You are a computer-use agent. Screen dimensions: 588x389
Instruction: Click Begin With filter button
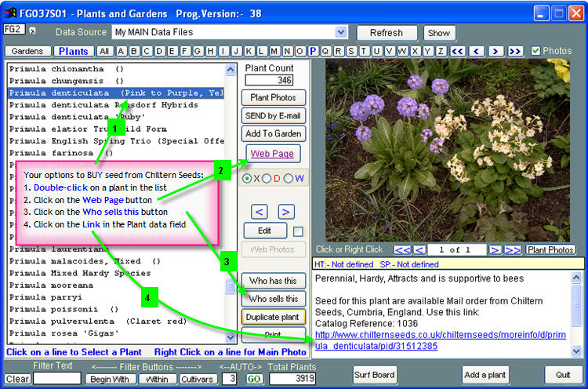(110, 380)
